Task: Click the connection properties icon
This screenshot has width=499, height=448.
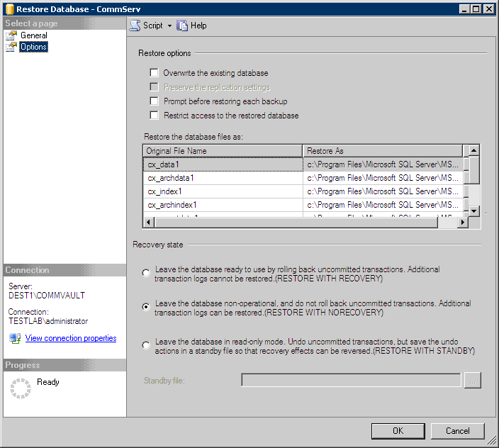Action: pyautogui.click(x=15, y=338)
